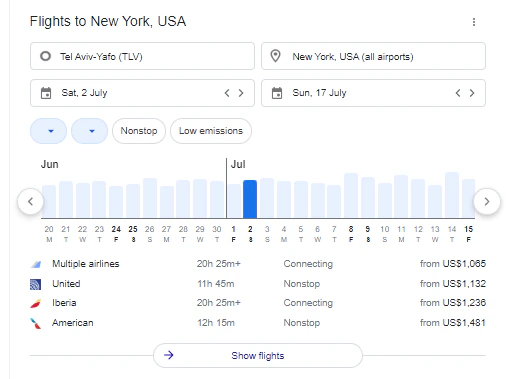Open the Iberia connecting flight row
This screenshot has height=379, width=517.
[x=258, y=303]
